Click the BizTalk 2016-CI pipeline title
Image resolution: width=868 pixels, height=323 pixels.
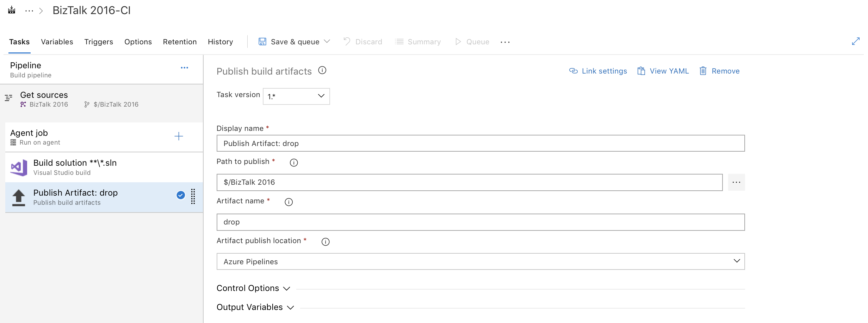point(92,10)
